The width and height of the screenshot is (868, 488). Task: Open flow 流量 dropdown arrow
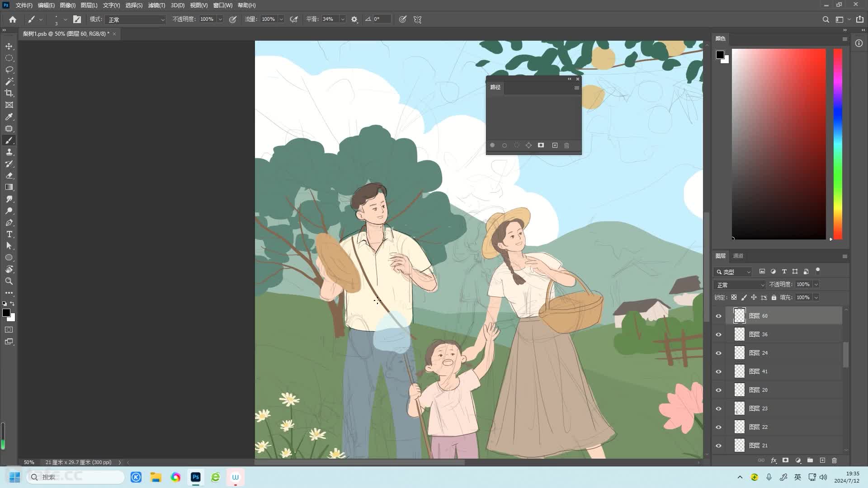click(281, 19)
